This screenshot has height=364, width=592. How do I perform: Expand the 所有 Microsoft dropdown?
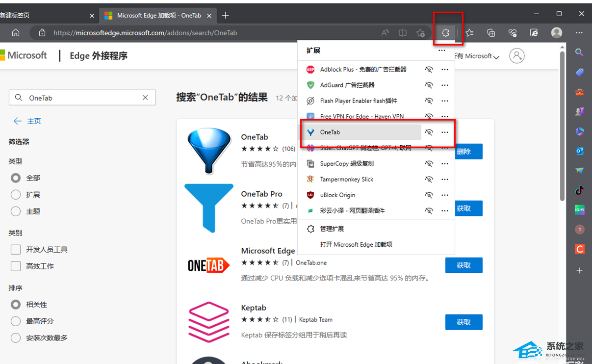point(476,56)
